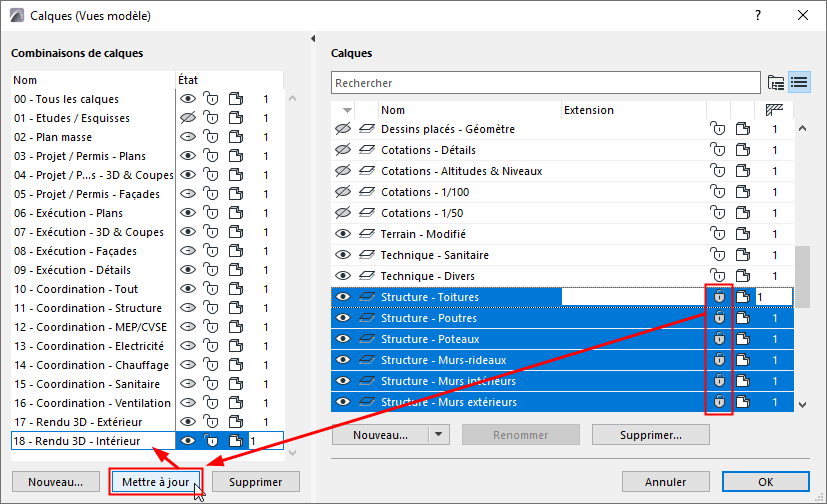Click the Rechercher search field
Image resolution: width=827 pixels, height=504 pixels.
(x=546, y=83)
